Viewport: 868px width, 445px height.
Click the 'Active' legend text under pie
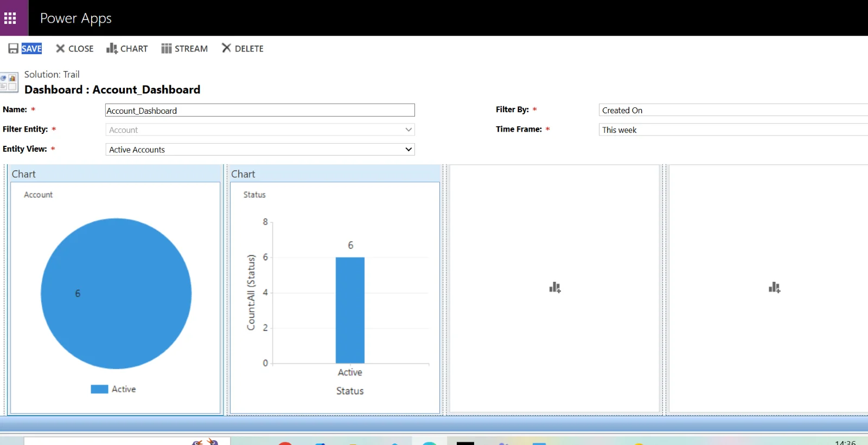[x=124, y=389]
